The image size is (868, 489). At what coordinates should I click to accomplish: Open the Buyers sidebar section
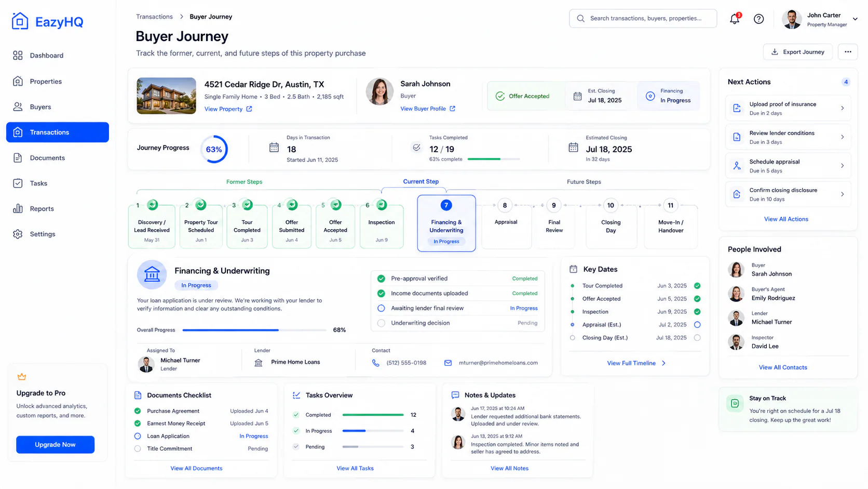point(58,107)
